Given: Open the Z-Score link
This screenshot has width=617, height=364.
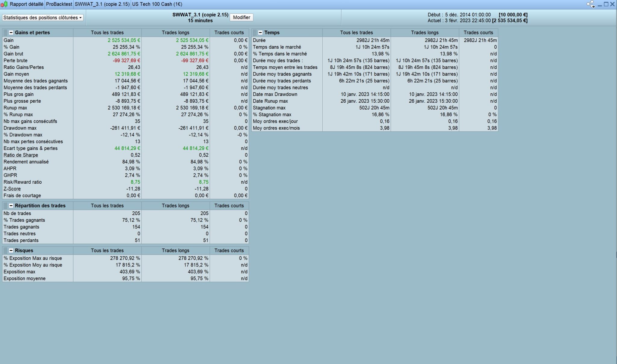Looking at the screenshot, I should 12,189.
